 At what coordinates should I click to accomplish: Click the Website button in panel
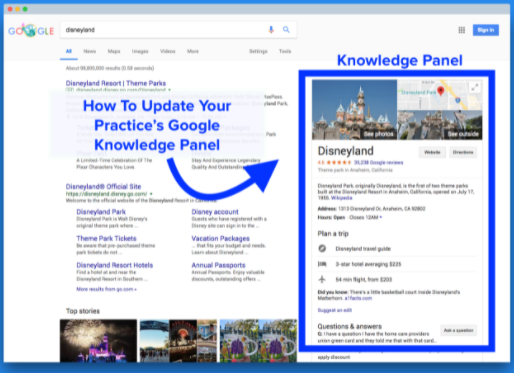click(432, 152)
